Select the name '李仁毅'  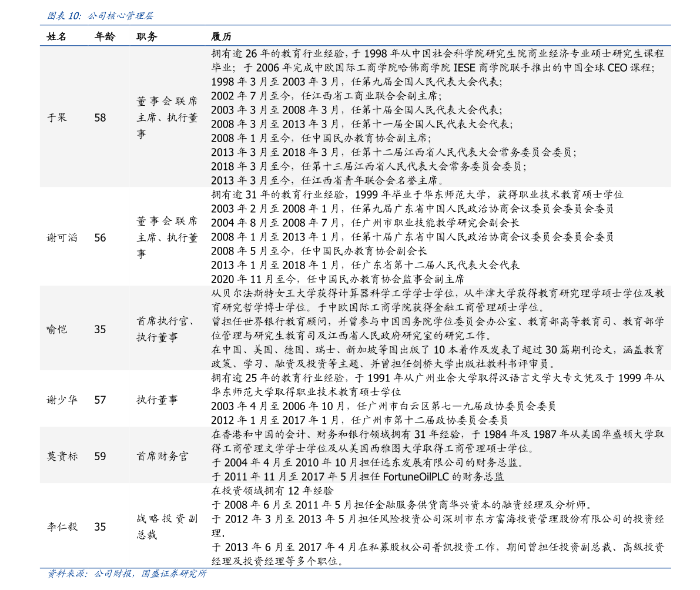62,527
